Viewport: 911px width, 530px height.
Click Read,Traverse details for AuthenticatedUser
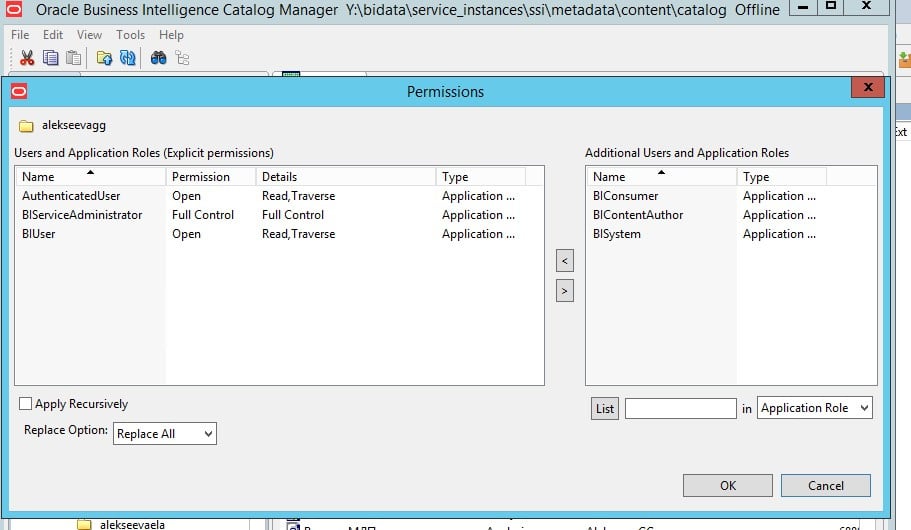(298, 196)
